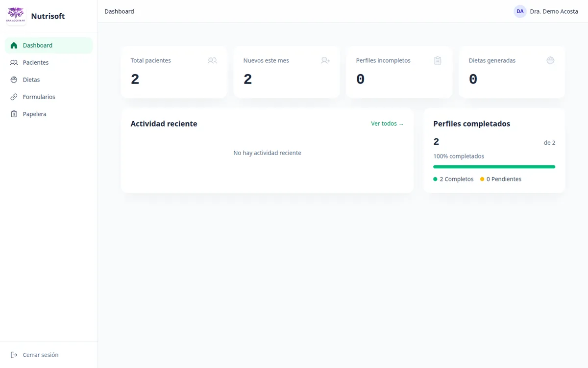Follow the Ver todos link
This screenshot has width=588, height=368.
(x=387, y=124)
